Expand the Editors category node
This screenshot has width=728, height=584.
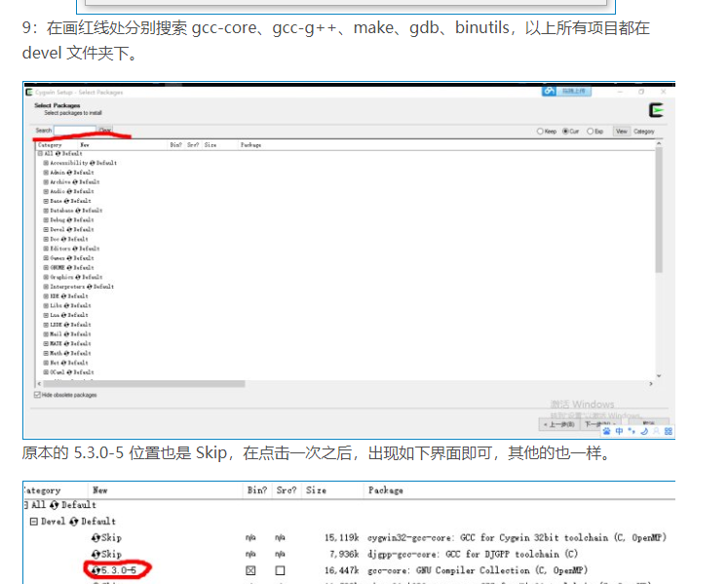pyautogui.click(x=46, y=249)
